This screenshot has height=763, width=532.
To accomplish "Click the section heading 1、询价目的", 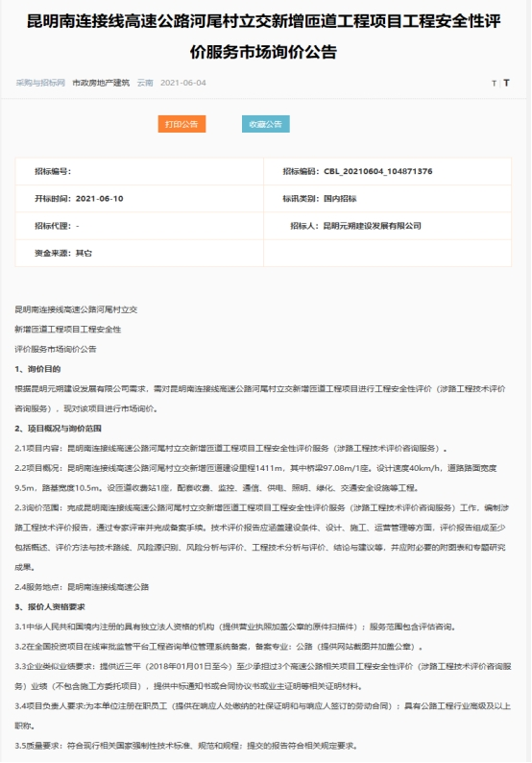I will 37,369.
